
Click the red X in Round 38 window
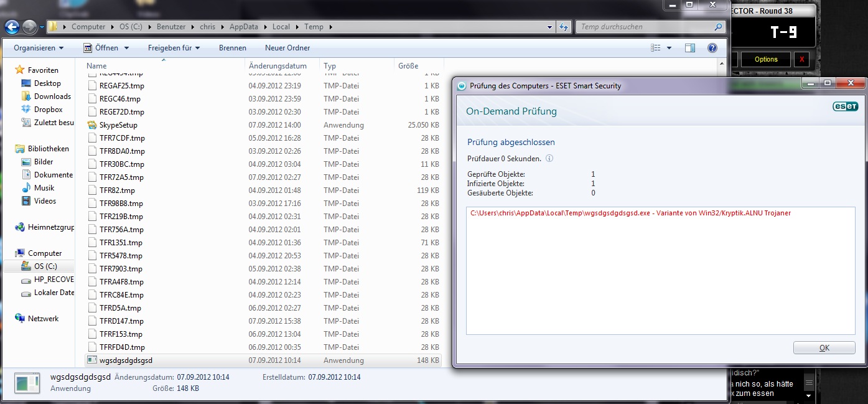click(x=802, y=60)
